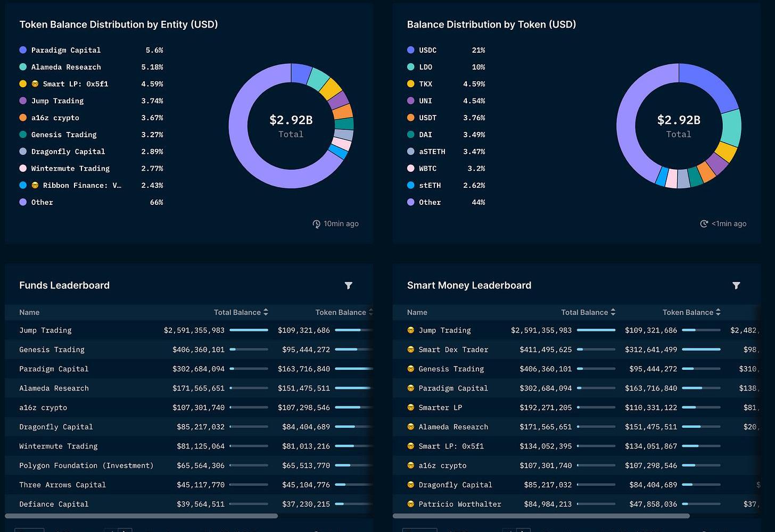Click $192,271,205 total balance cell
The height and width of the screenshot is (532, 775).
coord(546,408)
